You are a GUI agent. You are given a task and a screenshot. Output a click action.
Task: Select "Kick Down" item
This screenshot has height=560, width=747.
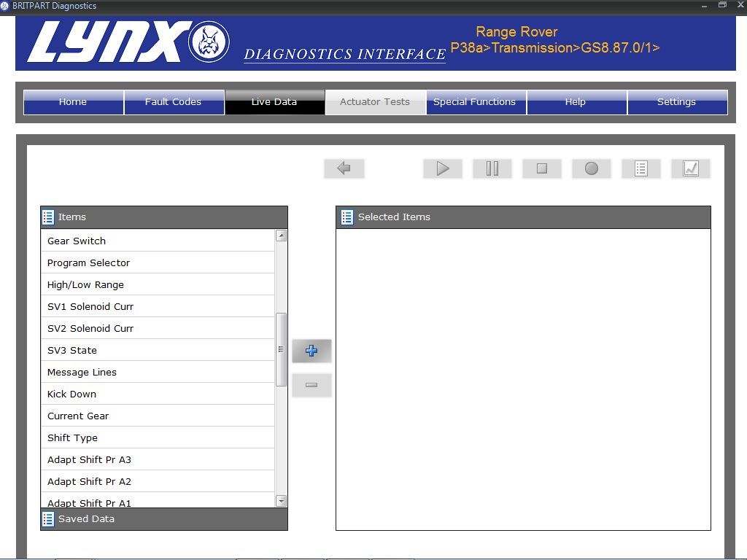click(x=158, y=394)
